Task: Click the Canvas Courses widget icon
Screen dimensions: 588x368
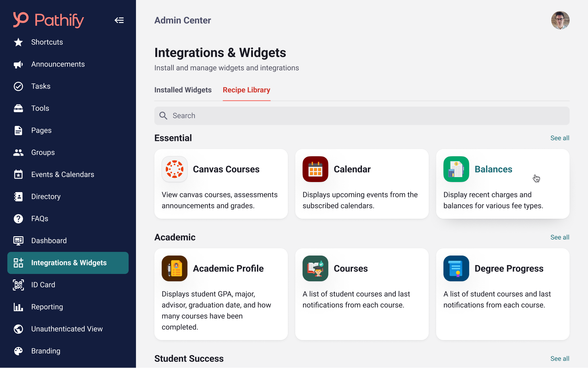Action: coord(174,169)
